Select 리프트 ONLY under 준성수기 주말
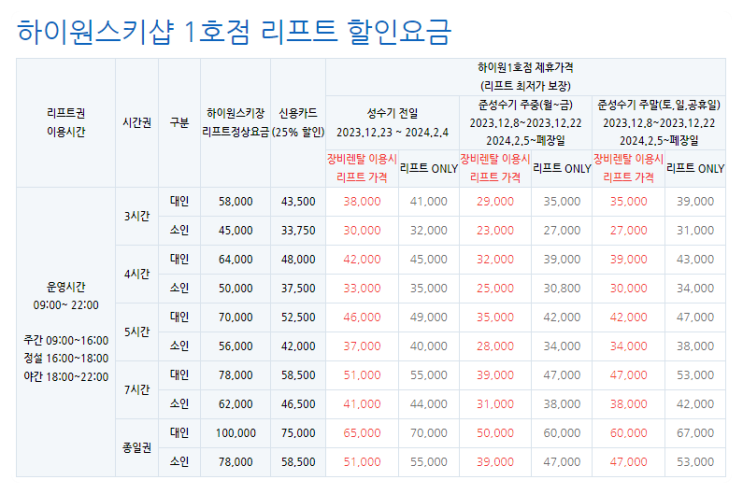Screen dimensions: 743x494 (695, 169)
